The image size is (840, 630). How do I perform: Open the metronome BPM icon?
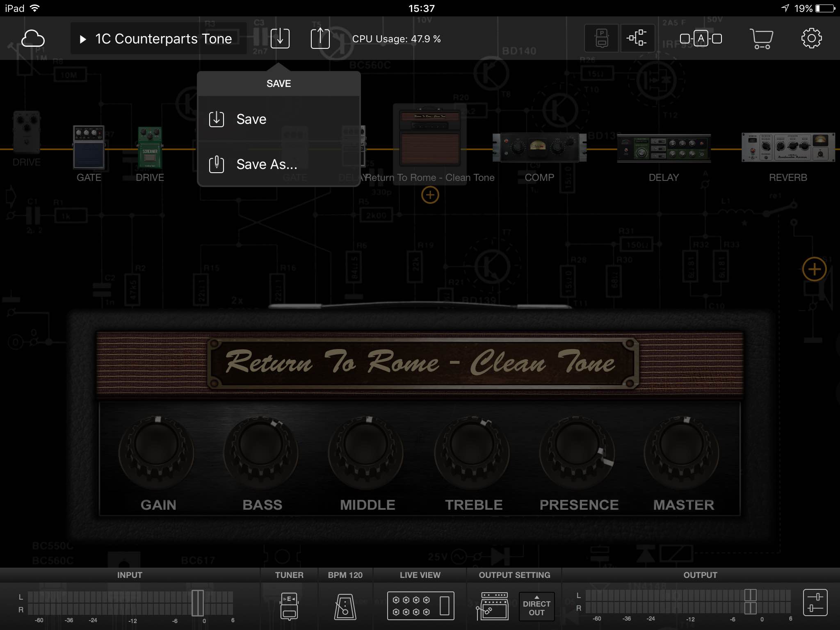pos(345,606)
